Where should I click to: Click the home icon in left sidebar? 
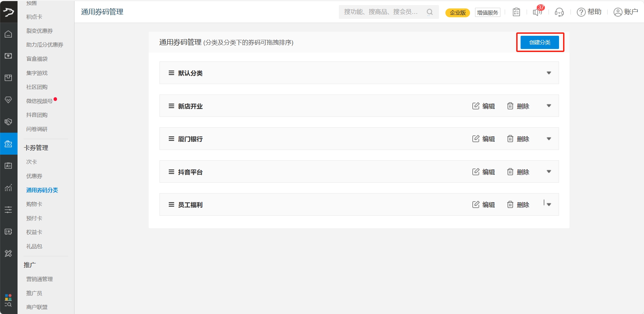8,34
